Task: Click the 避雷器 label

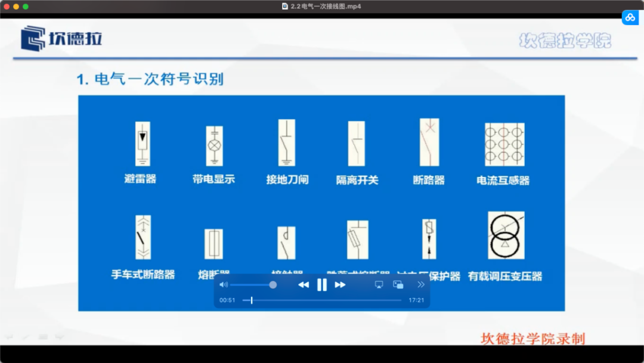Action: 140,179
